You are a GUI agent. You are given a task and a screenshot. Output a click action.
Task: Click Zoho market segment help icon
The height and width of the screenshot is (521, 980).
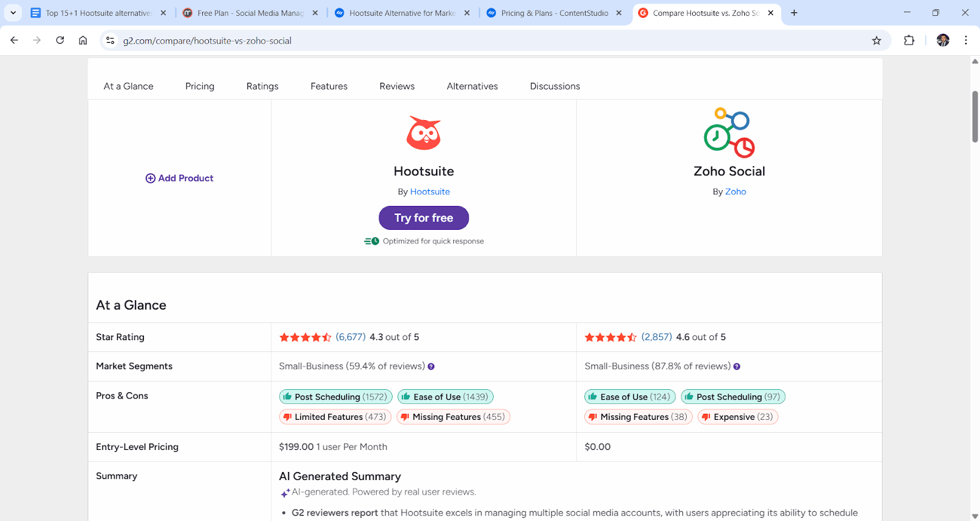click(737, 367)
